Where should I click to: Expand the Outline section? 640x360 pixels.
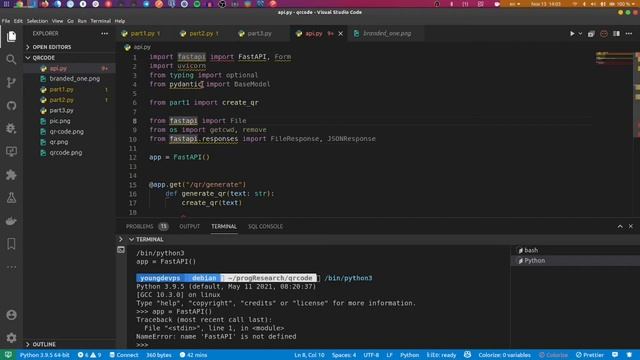pyautogui.click(x=69, y=344)
